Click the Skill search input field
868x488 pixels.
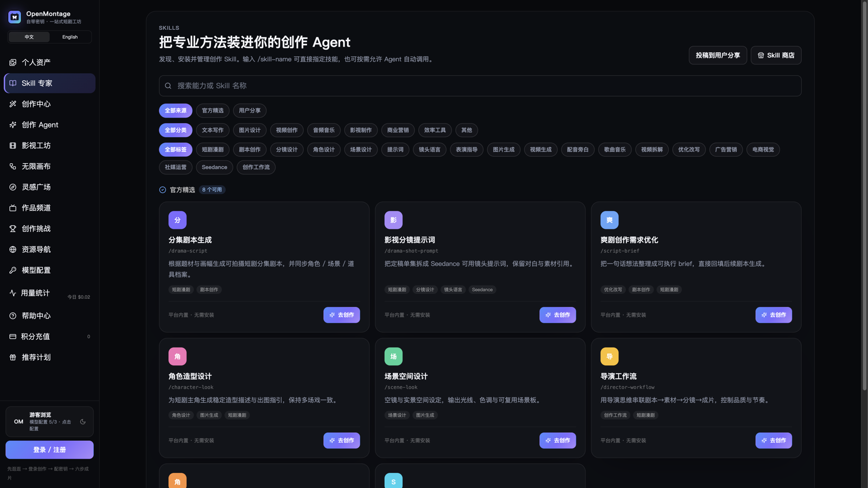480,86
